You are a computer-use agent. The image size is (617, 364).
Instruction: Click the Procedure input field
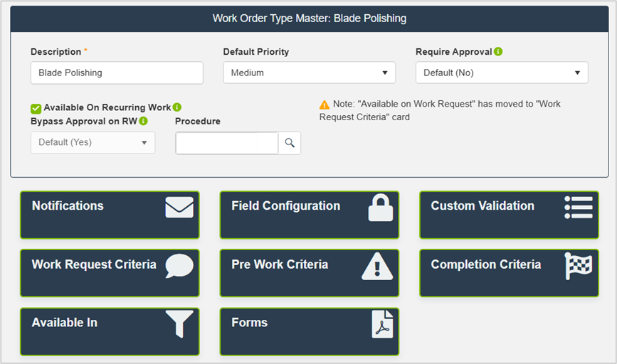(x=226, y=143)
